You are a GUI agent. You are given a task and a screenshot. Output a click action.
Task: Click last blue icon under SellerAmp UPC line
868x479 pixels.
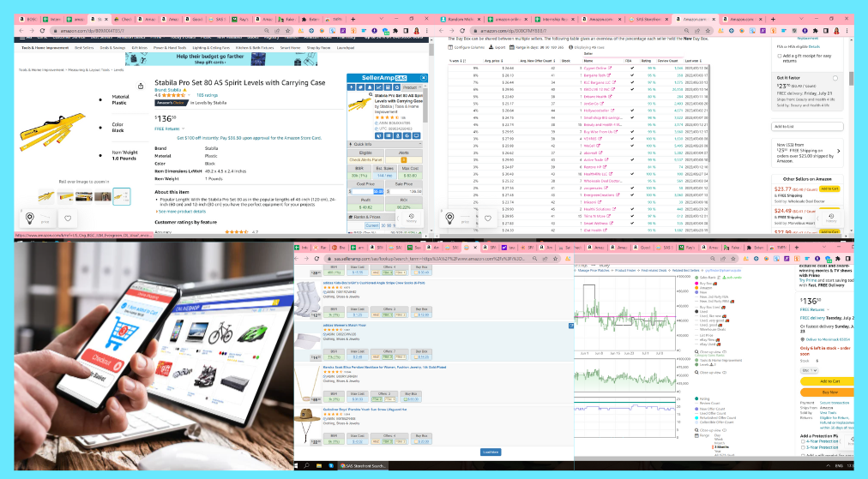pyautogui.click(x=416, y=135)
